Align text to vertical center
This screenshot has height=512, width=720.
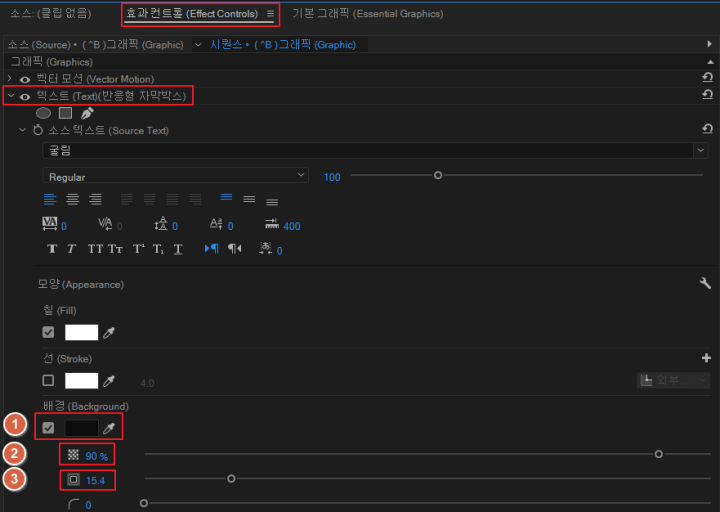(x=249, y=199)
